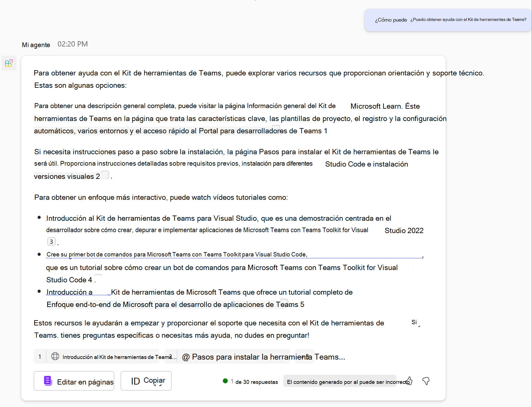532x407 pixels.
Task: Open reference 1 Introducción al Kit de herramientas
Action: 96,357
